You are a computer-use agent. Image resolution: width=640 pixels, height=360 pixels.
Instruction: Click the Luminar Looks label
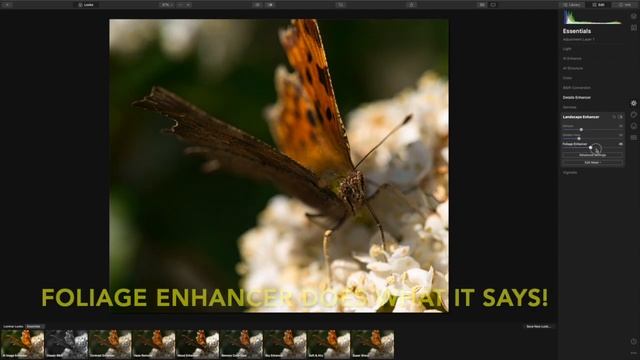[13, 327]
